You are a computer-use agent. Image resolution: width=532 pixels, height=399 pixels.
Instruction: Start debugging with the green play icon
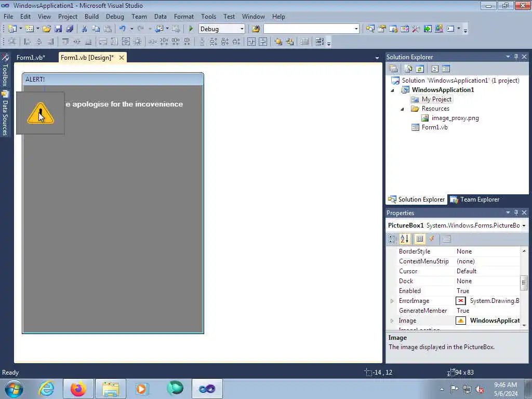point(191,29)
